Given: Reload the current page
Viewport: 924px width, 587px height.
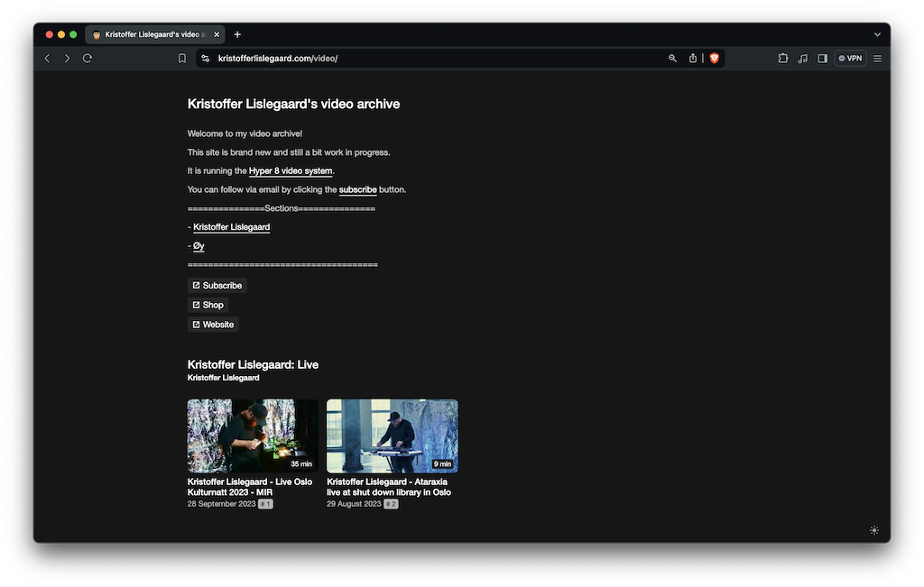Looking at the screenshot, I should (x=88, y=58).
